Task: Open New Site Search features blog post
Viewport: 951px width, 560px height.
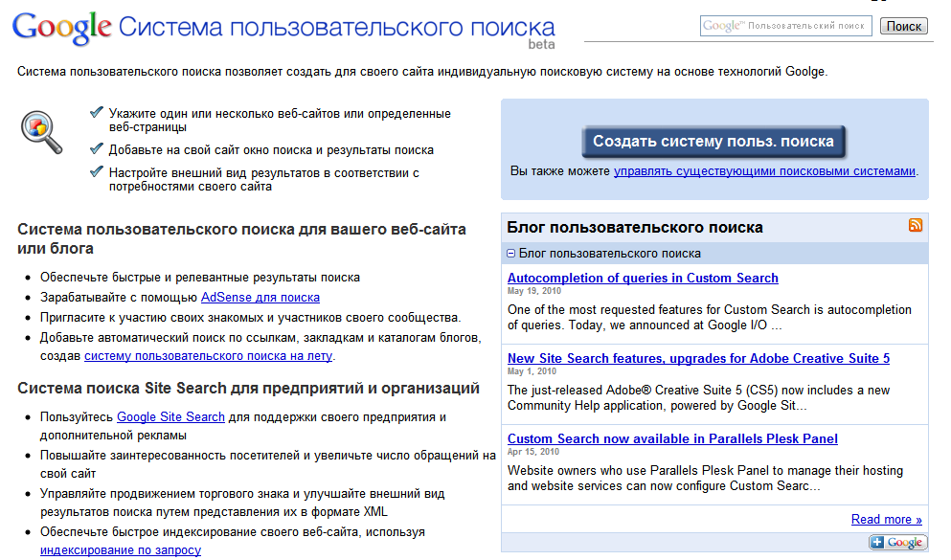Action: [x=699, y=358]
